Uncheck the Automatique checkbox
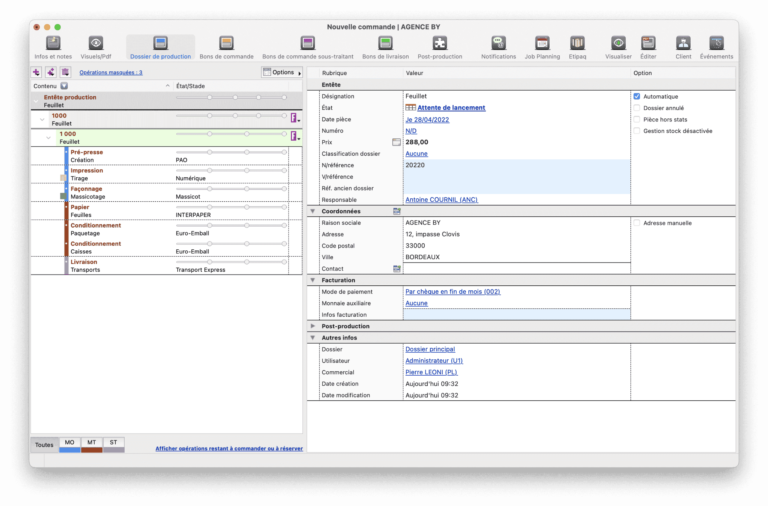This screenshot has height=506, width=768. [636, 97]
